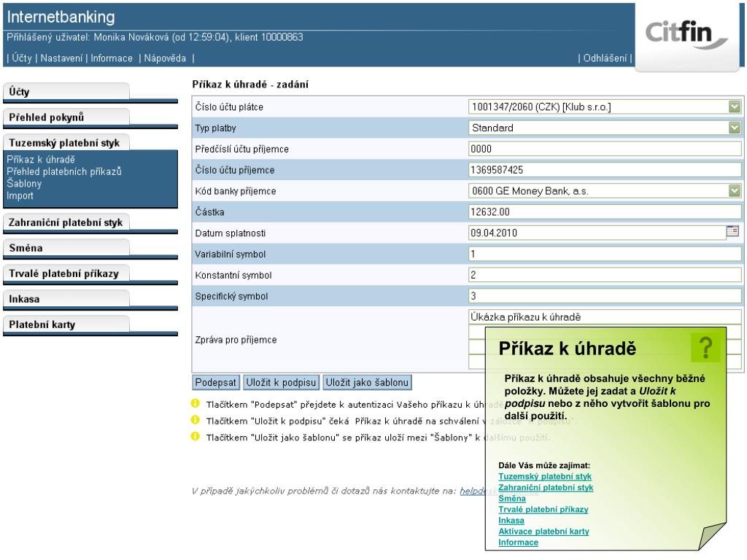Viewport: 747px width, 560px height.
Task: Click the Předčíslí účtu příjemce field
Action: click(x=605, y=149)
